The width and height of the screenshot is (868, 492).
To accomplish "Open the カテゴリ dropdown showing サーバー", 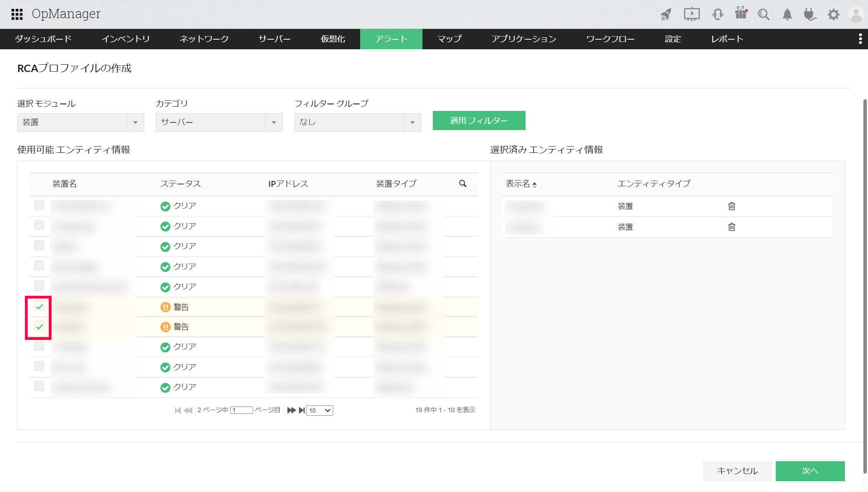I will point(219,122).
